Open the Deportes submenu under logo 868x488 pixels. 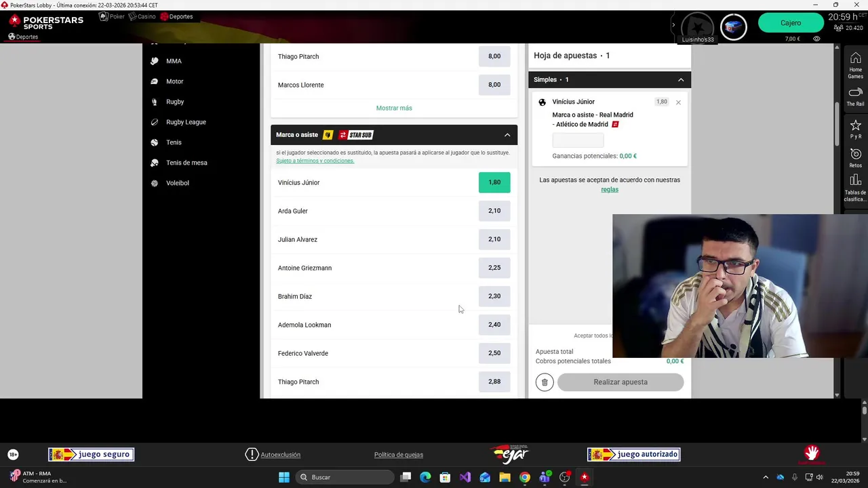23,37
